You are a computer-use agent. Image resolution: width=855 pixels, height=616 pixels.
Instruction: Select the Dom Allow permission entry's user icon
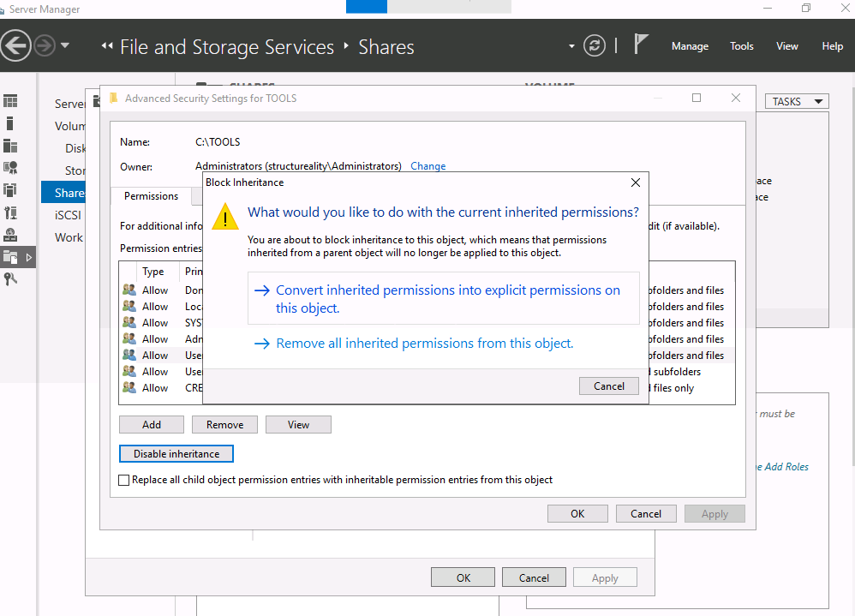click(x=129, y=290)
